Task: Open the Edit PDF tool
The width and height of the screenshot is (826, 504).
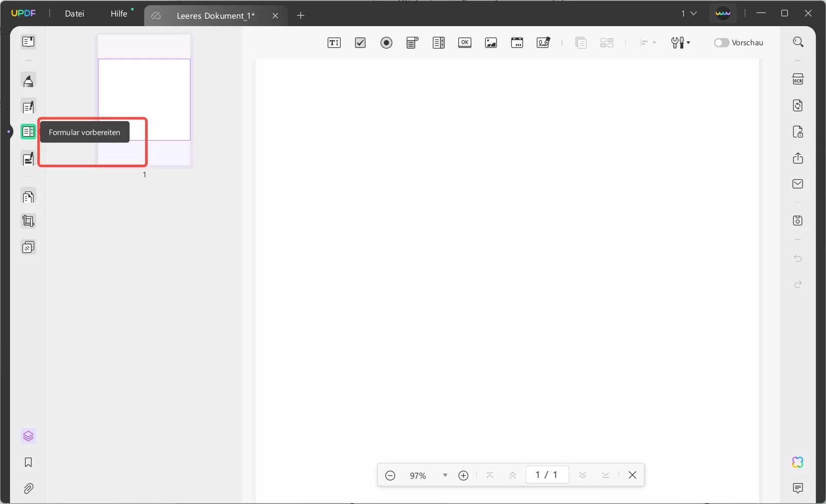Action: pyautogui.click(x=28, y=107)
